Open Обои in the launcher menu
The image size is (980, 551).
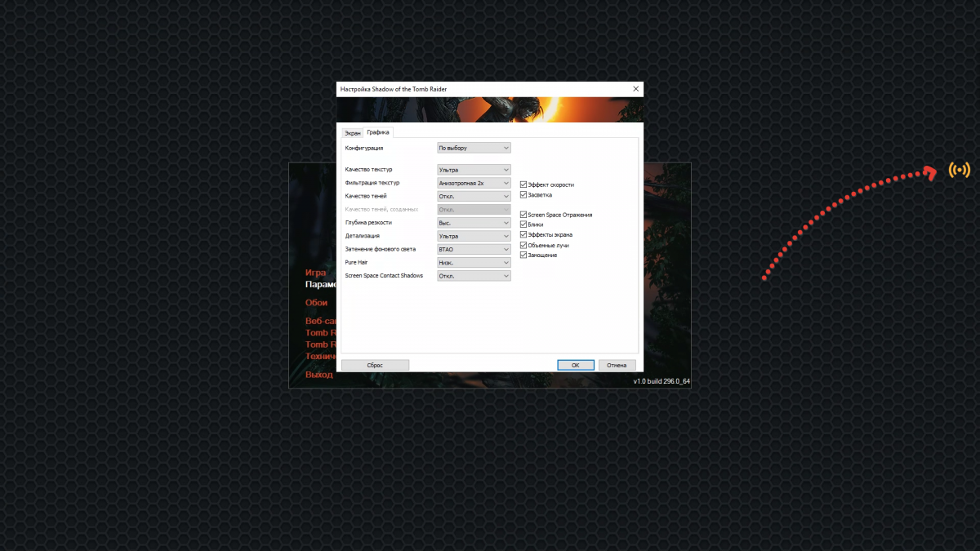(317, 303)
